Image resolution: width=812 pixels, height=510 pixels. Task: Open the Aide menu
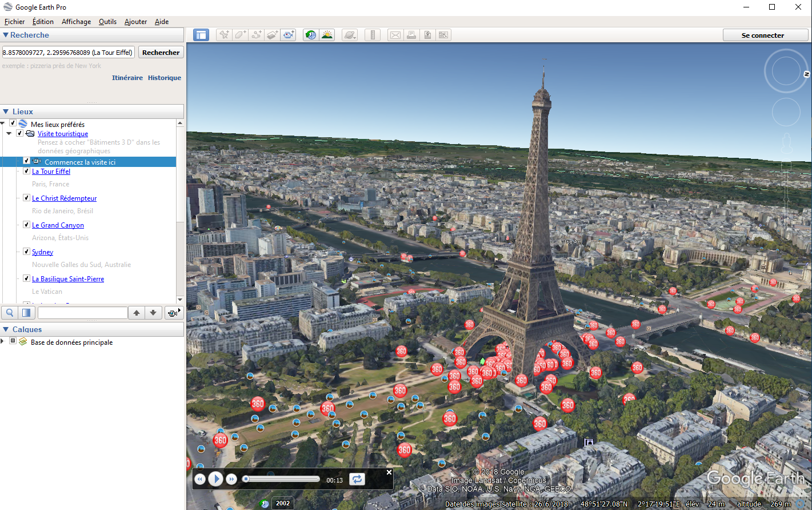click(162, 22)
